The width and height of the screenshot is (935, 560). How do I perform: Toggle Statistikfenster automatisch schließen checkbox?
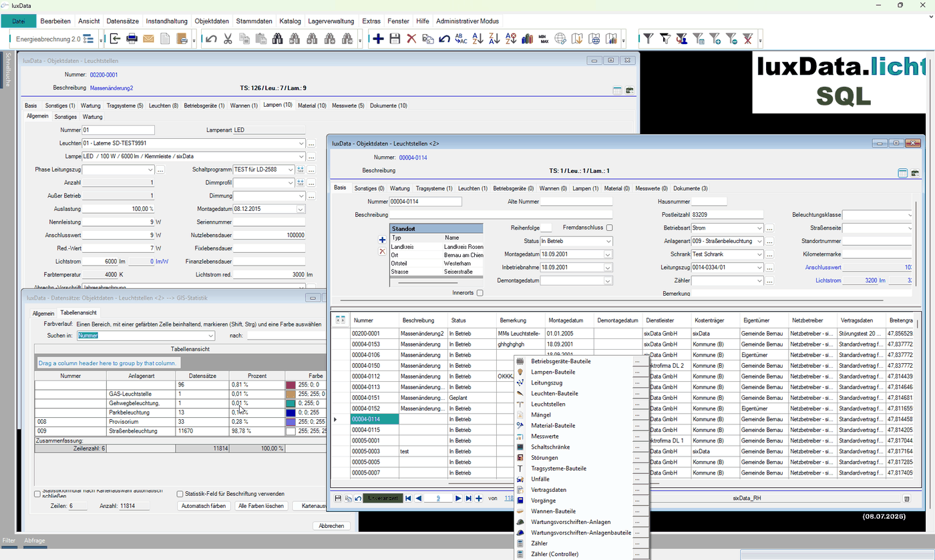[37, 494]
